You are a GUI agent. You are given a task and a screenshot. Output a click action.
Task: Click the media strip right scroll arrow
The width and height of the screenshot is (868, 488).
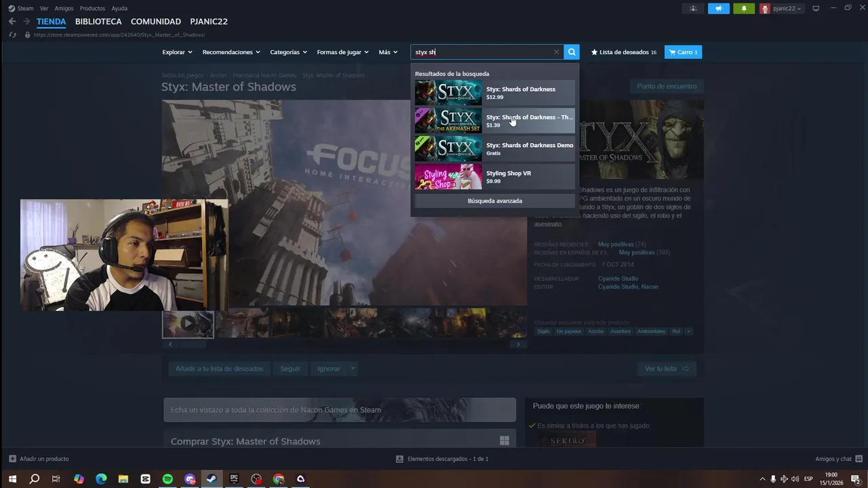point(518,344)
